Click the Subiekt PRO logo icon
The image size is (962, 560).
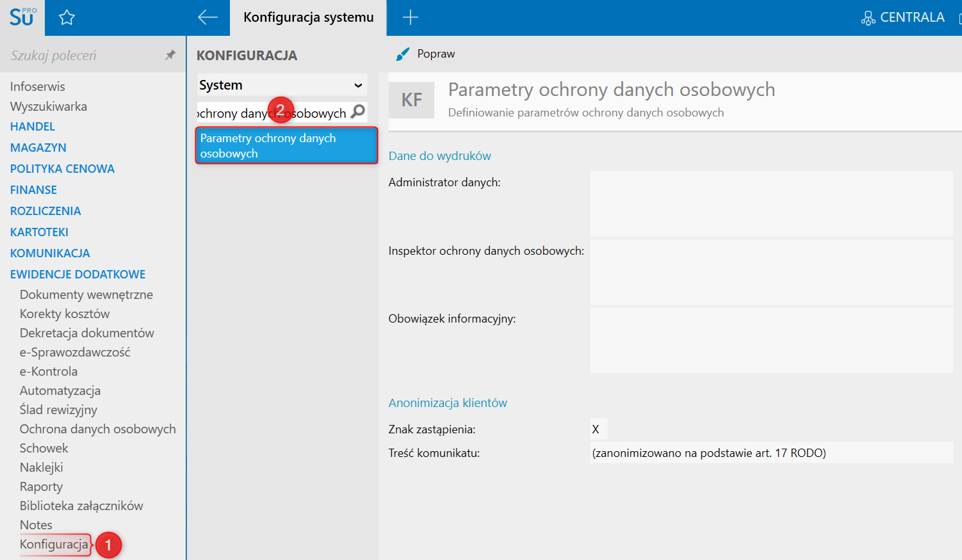click(22, 17)
